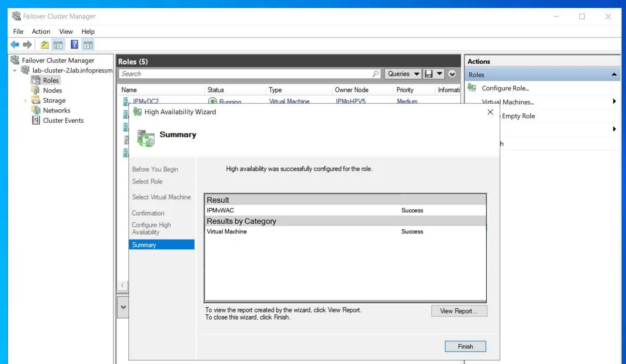Click the Roles tree node icon
Image resolution: width=626 pixels, height=364 pixels.
[36, 80]
